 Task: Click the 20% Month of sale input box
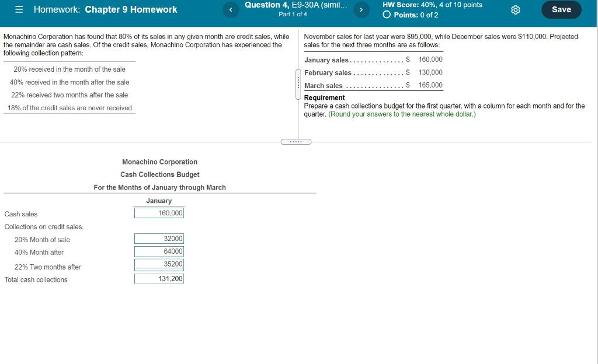click(159, 239)
